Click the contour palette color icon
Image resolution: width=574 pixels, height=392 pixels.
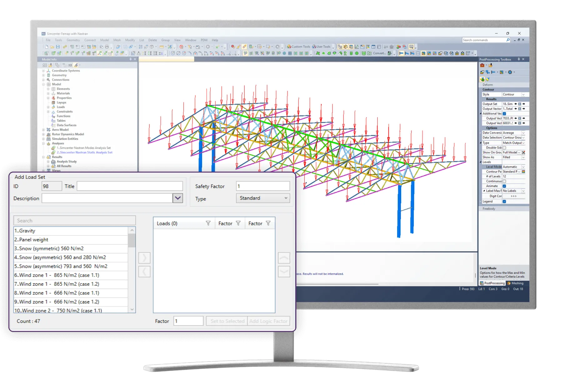(x=523, y=172)
